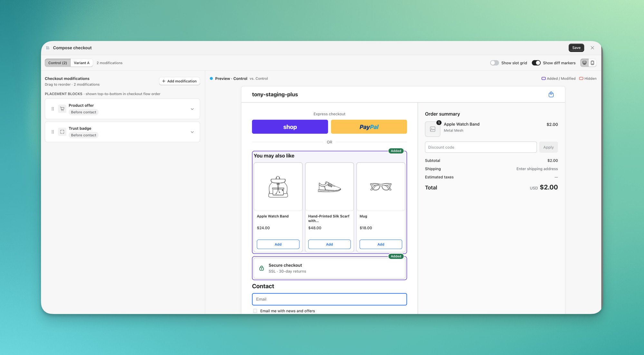
Task: Expand the Trust badge block
Action: [x=192, y=132]
